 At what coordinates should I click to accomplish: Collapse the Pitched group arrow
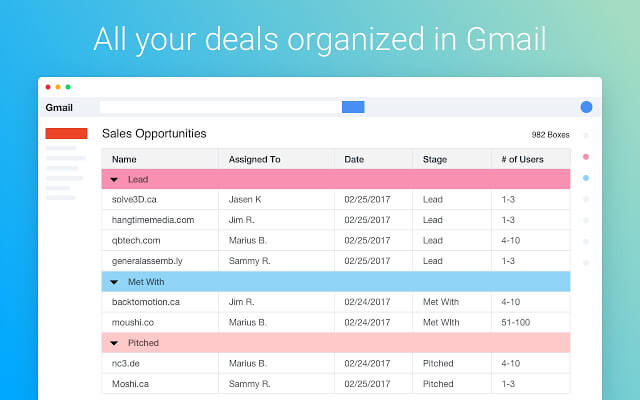[x=114, y=343]
